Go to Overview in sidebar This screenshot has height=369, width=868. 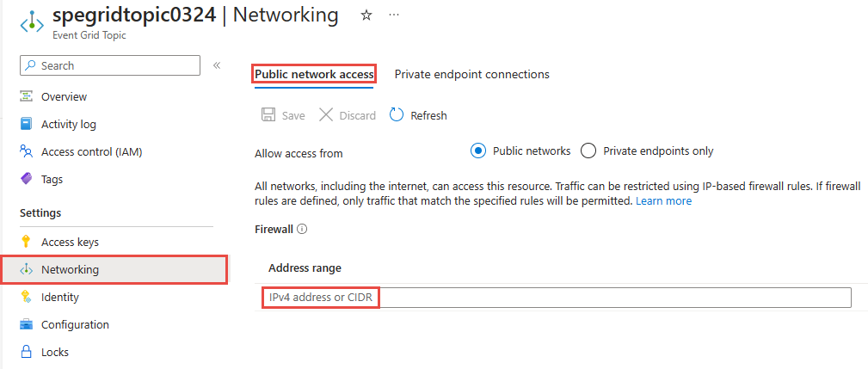64,97
